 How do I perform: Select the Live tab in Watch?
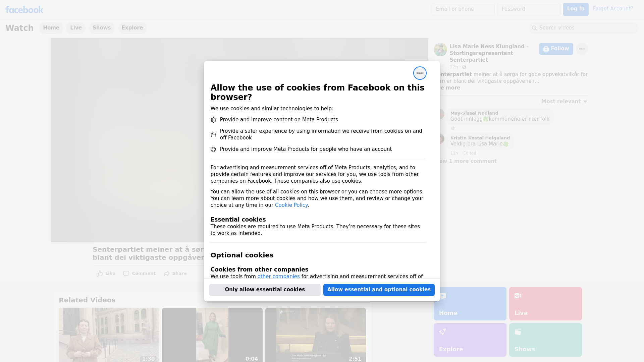click(x=76, y=28)
